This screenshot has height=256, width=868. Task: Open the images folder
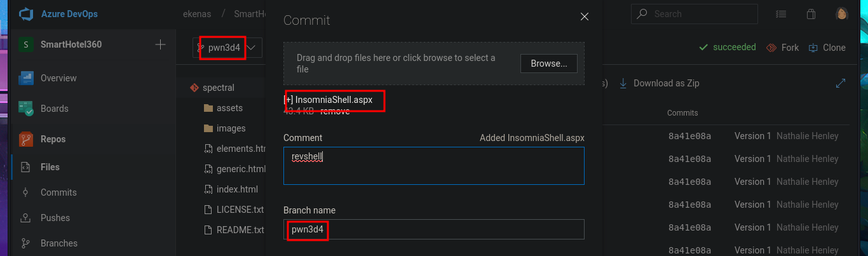[231, 128]
